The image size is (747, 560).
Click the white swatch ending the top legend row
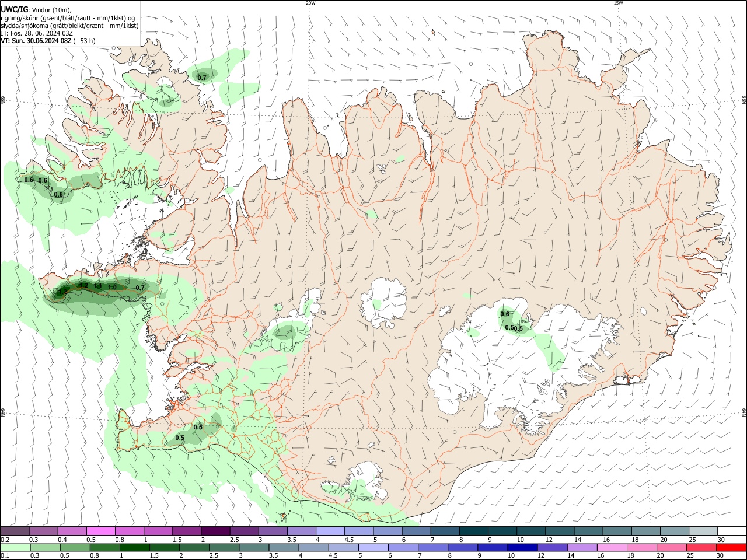[x=731, y=531]
